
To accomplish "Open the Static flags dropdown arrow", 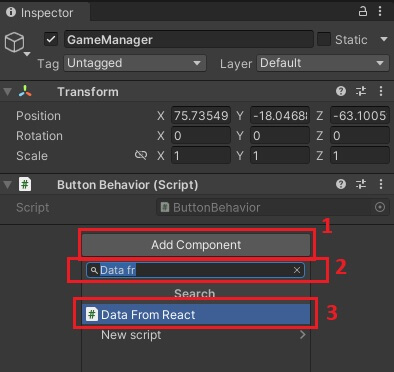I will pos(384,39).
